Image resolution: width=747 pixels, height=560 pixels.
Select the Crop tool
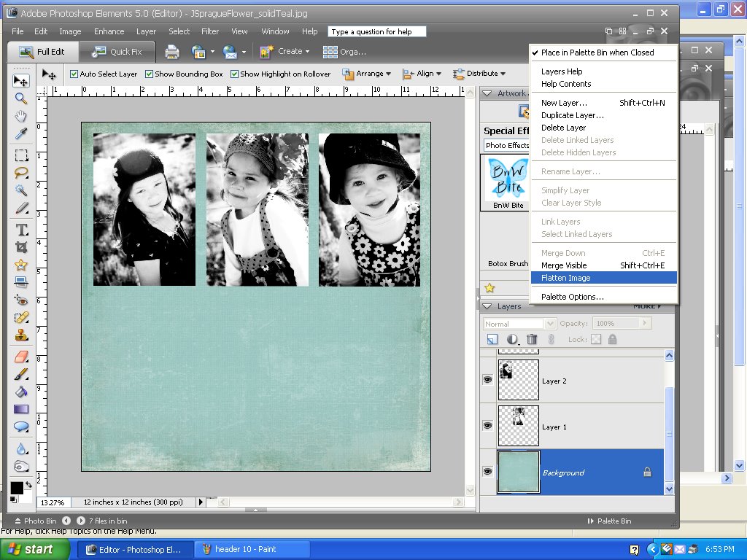tap(21, 247)
